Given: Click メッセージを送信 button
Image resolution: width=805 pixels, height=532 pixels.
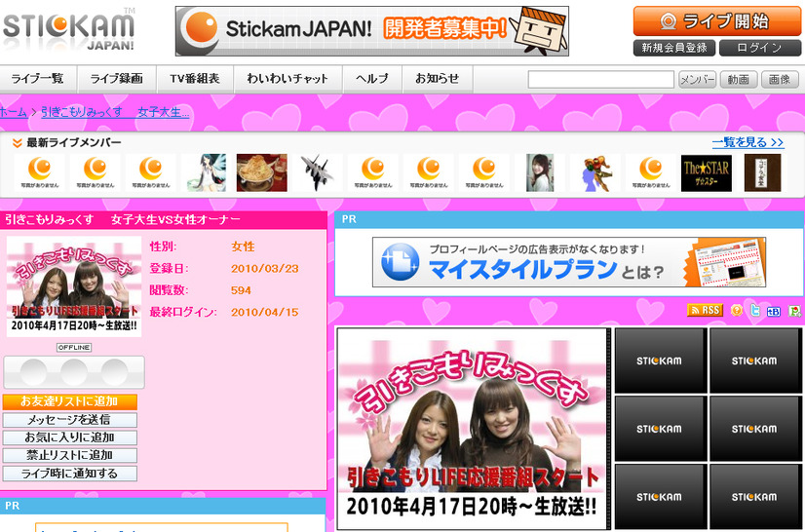Looking at the screenshot, I should pos(70,420).
